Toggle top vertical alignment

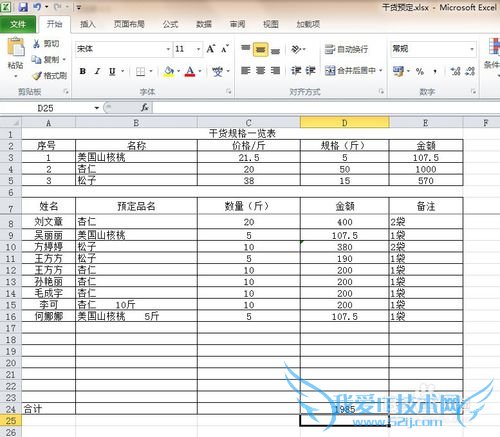[x=246, y=49]
